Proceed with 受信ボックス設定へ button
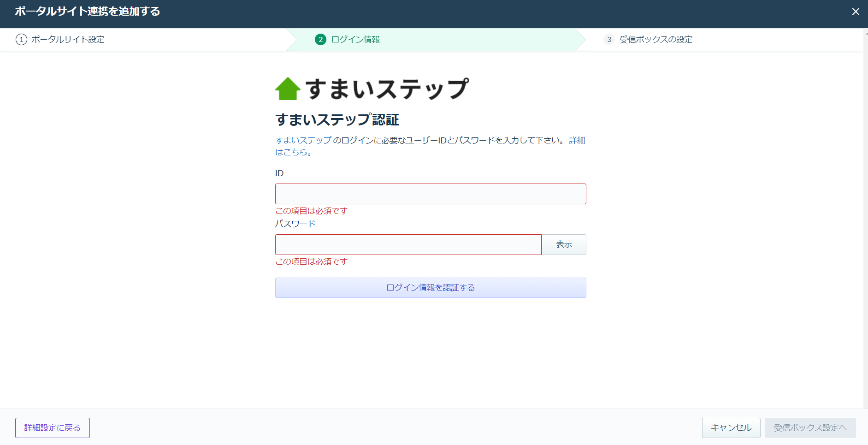868x445 pixels. tap(810, 428)
